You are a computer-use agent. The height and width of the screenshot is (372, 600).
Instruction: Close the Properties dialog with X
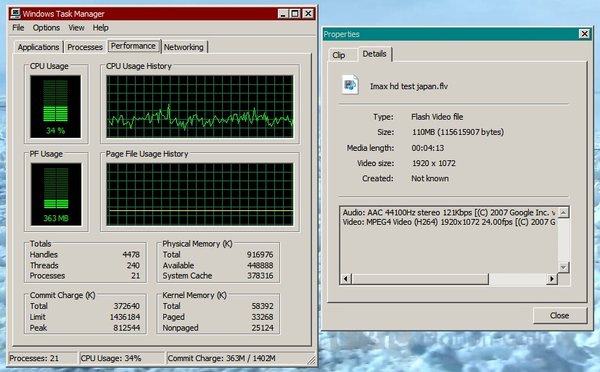pos(585,34)
